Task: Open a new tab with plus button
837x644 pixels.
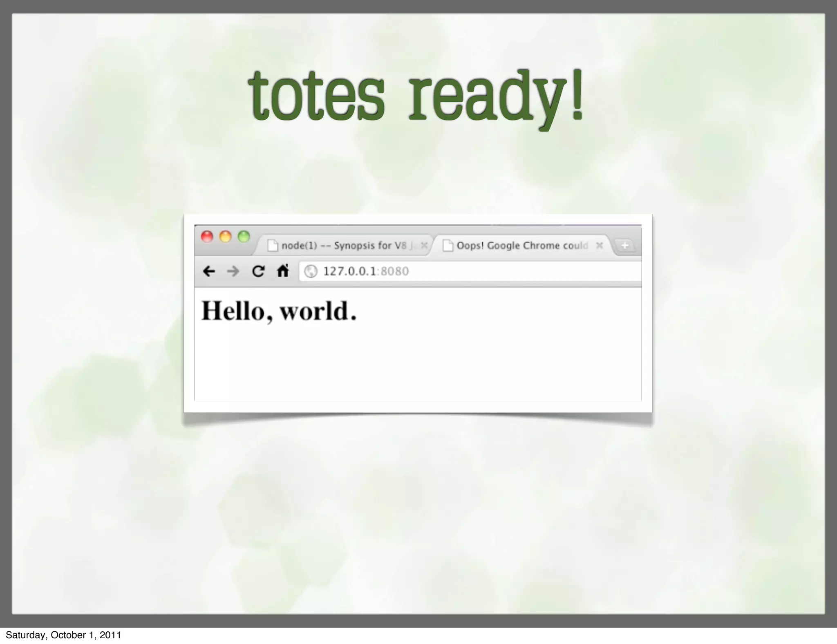Action: coord(624,246)
